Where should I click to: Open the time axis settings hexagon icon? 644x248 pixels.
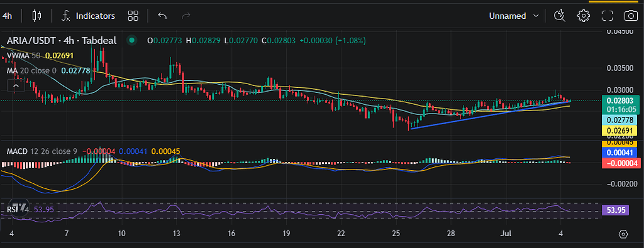click(623, 234)
